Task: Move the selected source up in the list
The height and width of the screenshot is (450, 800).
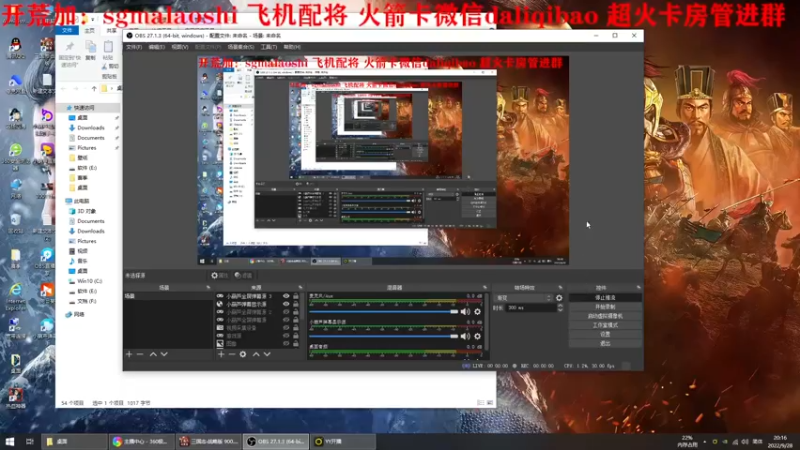Action: coord(256,354)
